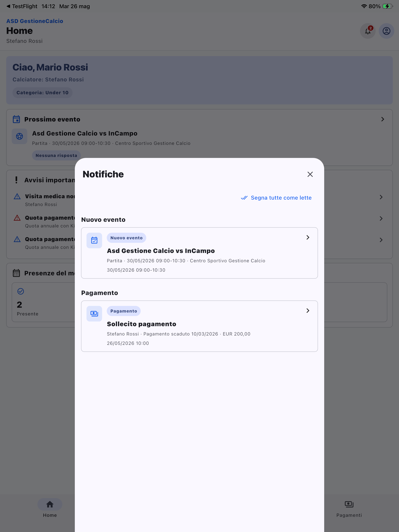Viewport: 399px width, 532px height.
Task: Select the 'Nuovo evento' badge
Action: (x=126, y=238)
